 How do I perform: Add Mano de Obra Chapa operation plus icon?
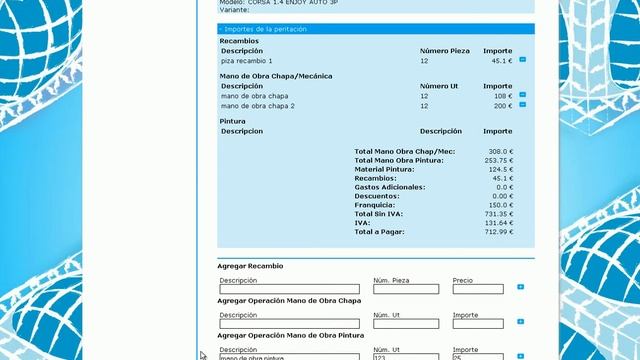click(x=520, y=322)
